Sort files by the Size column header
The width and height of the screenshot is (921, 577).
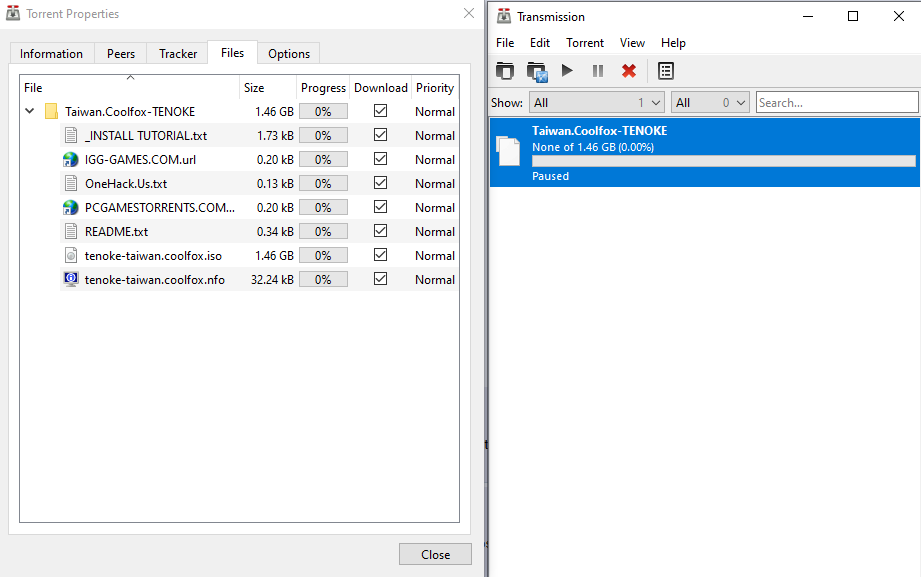click(268, 88)
